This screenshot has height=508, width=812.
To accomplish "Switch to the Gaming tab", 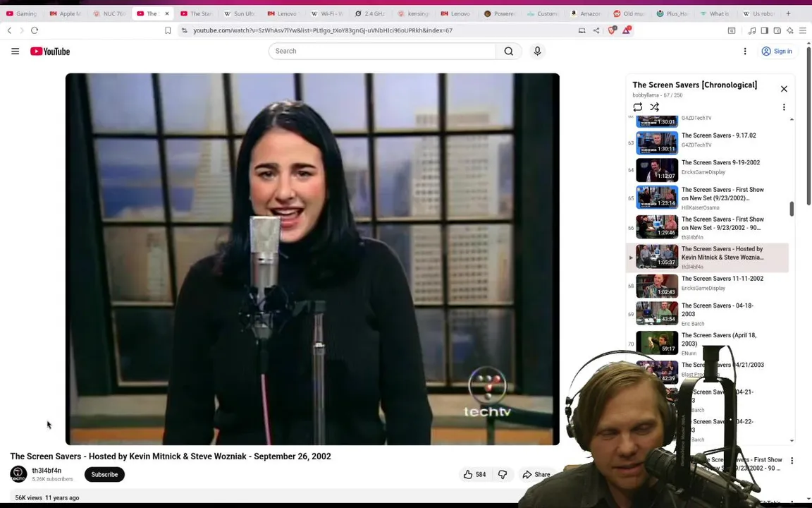I will [x=22, y=13].
